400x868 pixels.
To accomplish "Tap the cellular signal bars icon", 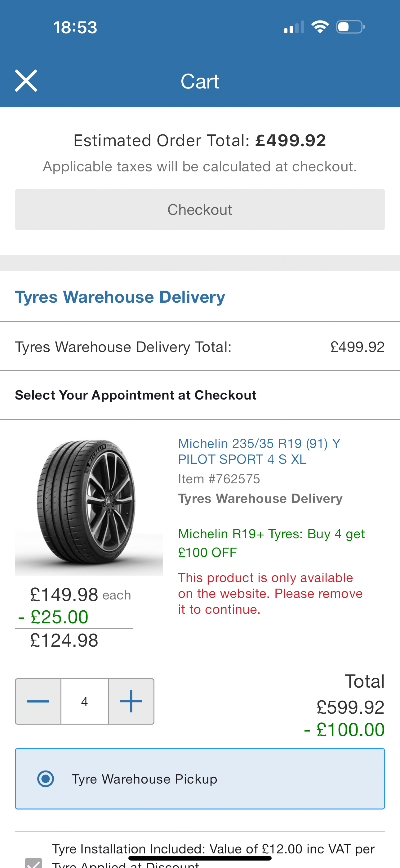I will pyautogui.click(x=294, y=27).
